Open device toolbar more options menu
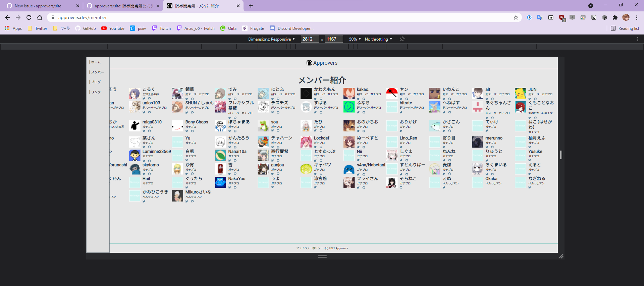The width and height of the screenshot is (644, 286). (x=638, y=39)
